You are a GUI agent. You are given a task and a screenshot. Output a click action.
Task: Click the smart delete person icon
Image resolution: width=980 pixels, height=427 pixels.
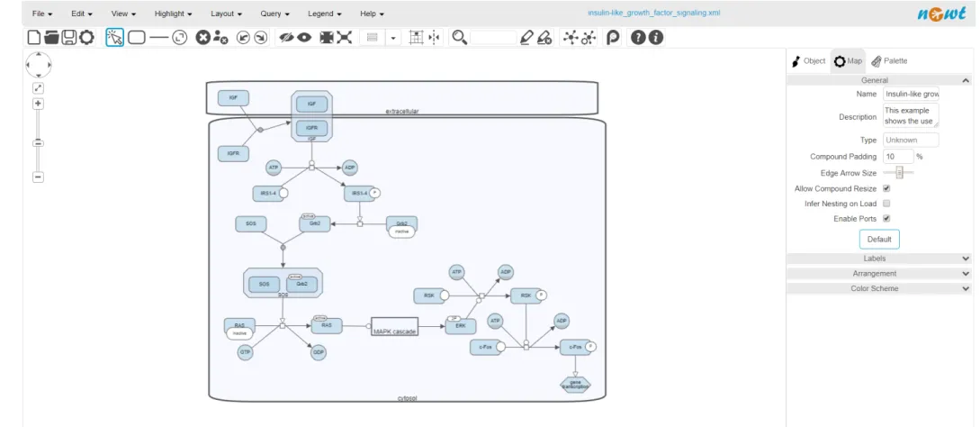(220, 38)
